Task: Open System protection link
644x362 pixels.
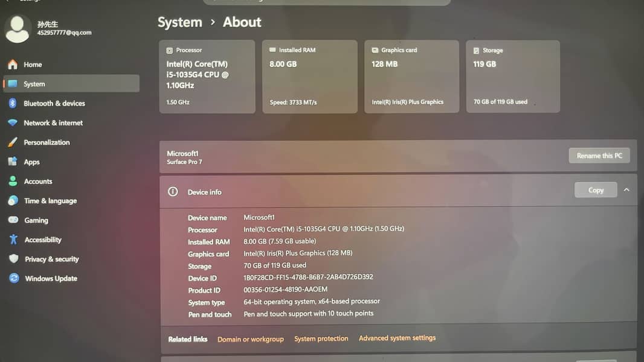Action: pyautogui.click(x=321, y=338)
